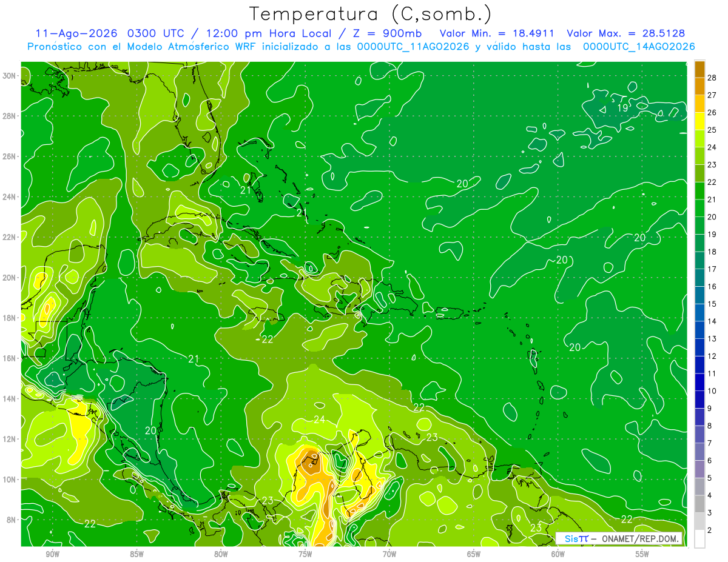Click the "16N" latitude axis label
The width and height of the screenshot is (728, 562).
pyautogui.click(x=10, y=358)
